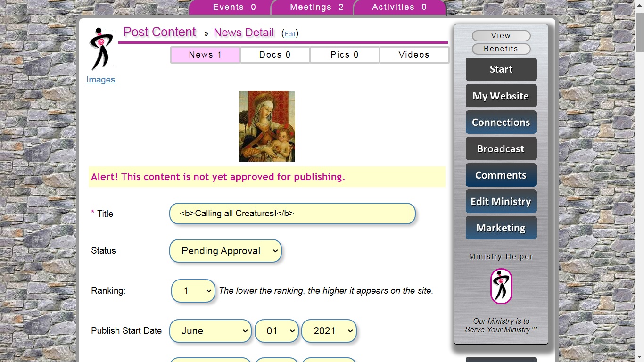
Task: Open the Activities 0 tab
Action: coord(399,7)
